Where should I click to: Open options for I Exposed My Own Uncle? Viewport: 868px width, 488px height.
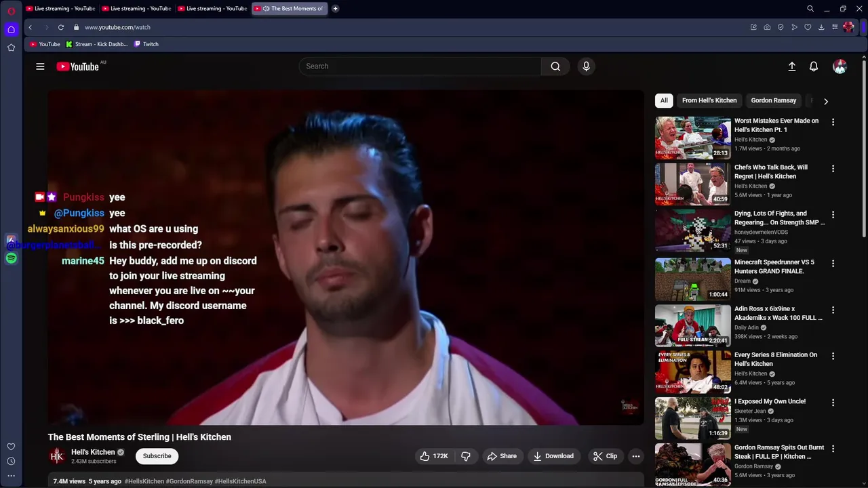click(x=833, y=402)
